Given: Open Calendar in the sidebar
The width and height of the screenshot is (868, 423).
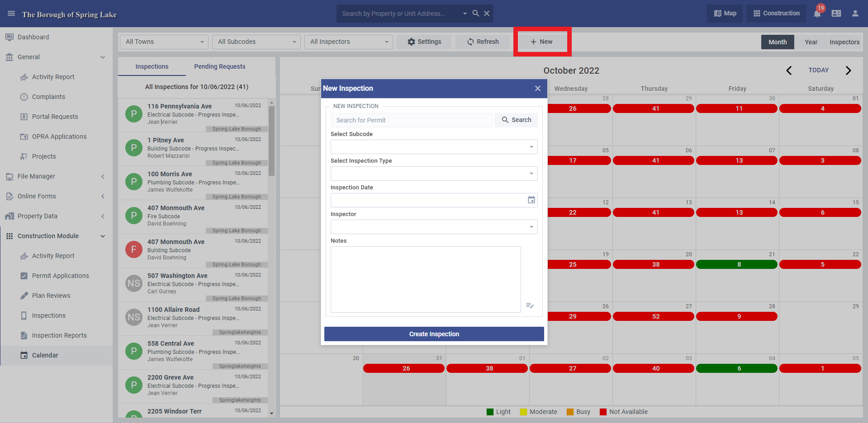Looking at the screenshot, I should click(45, 355).
